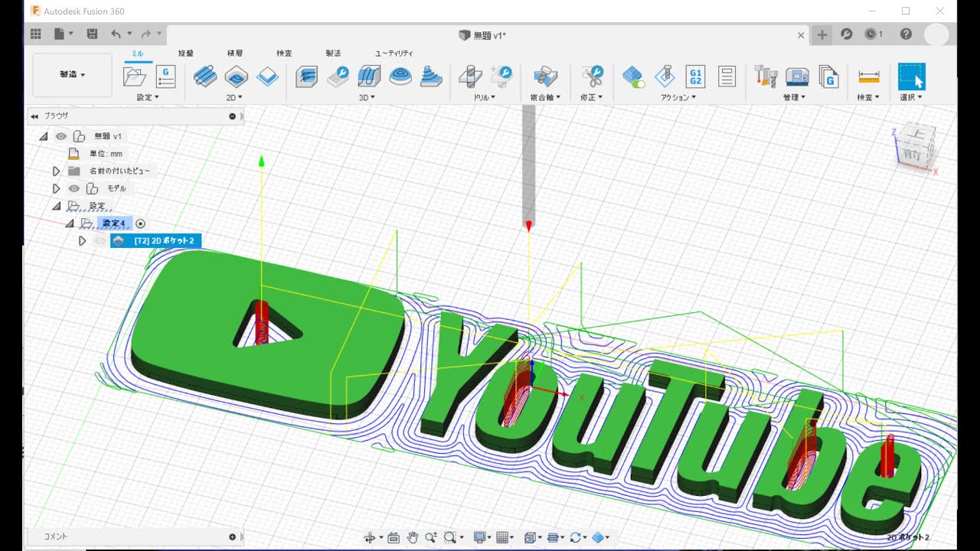Open the アクション dropdown
Screen dimensions: 980x551
678,97
